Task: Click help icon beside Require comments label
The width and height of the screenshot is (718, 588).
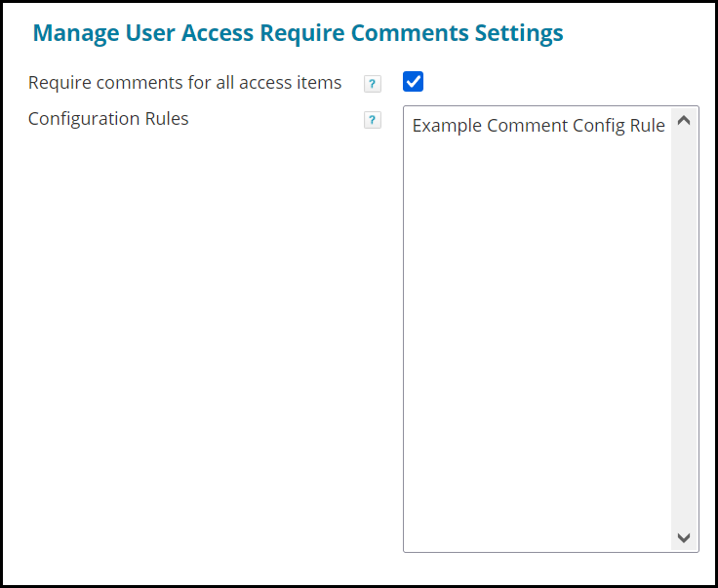Action: tap(372, 84)
